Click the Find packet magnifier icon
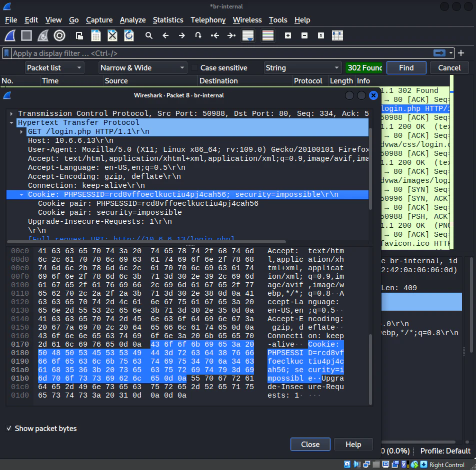Viewport: 476px width, 470px height. (x=149, y=36)
